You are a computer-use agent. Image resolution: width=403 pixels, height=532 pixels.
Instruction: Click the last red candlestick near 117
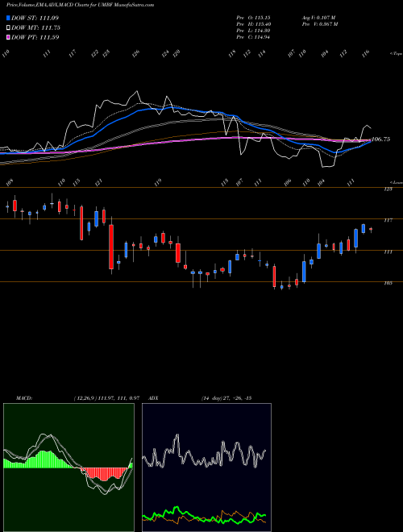[371, 230]
